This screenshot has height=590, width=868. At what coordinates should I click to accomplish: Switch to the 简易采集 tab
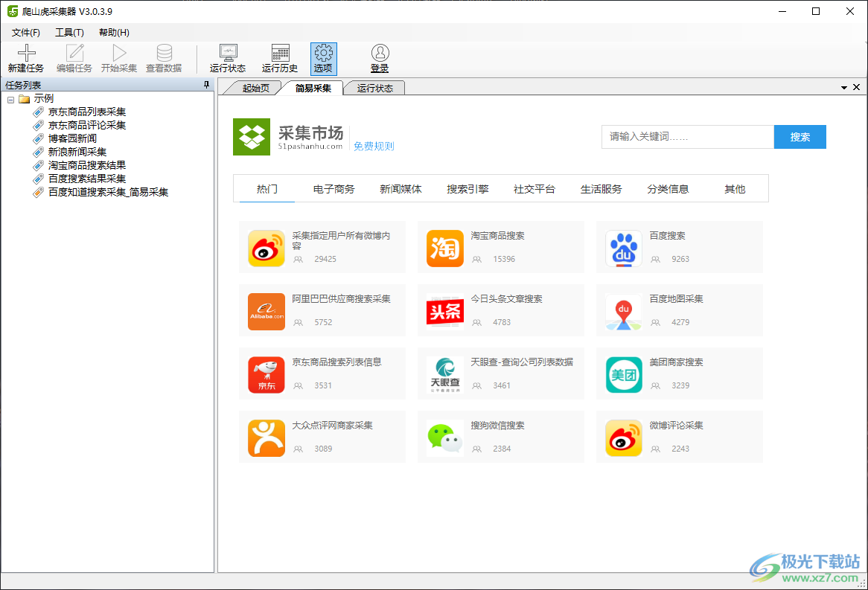[x=313, y=88]
